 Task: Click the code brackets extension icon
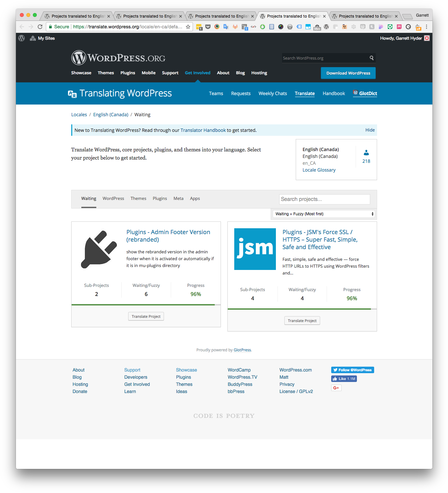253,27
